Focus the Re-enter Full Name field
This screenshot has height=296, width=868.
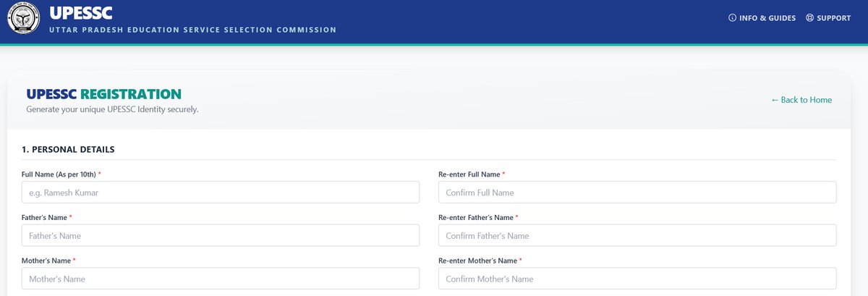637,192
